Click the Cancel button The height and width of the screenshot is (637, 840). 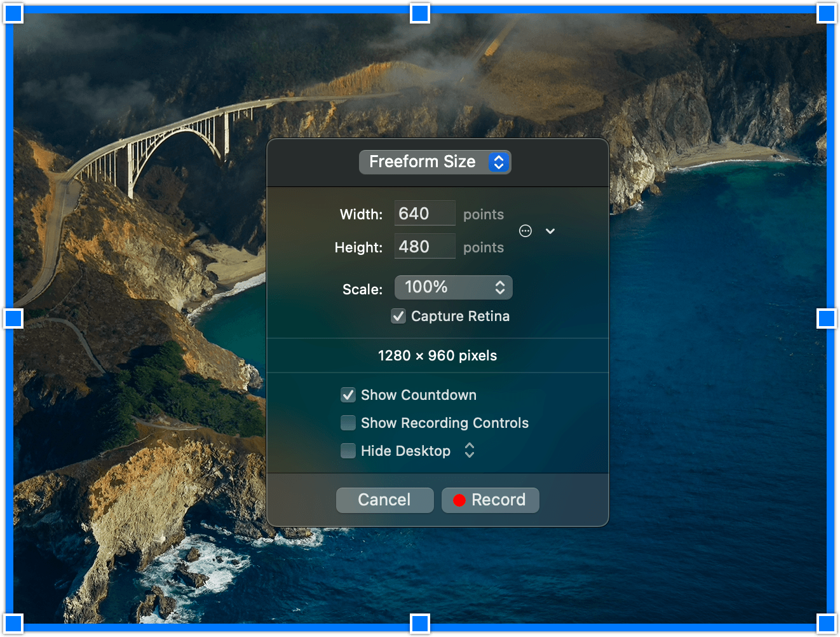click(x=385, y=500)
